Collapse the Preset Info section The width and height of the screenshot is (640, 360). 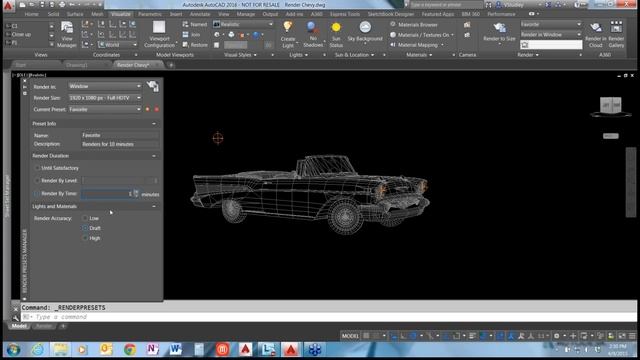(x=154, y=124)
